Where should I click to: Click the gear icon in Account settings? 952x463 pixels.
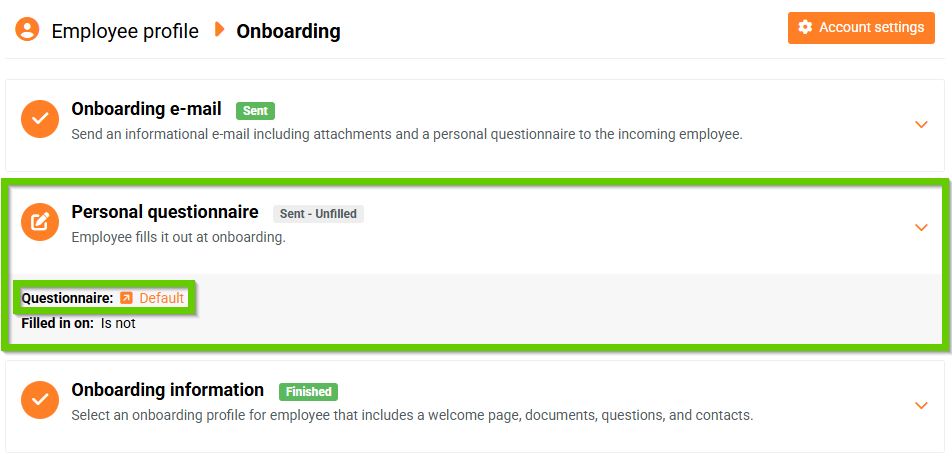click(805, 28)
